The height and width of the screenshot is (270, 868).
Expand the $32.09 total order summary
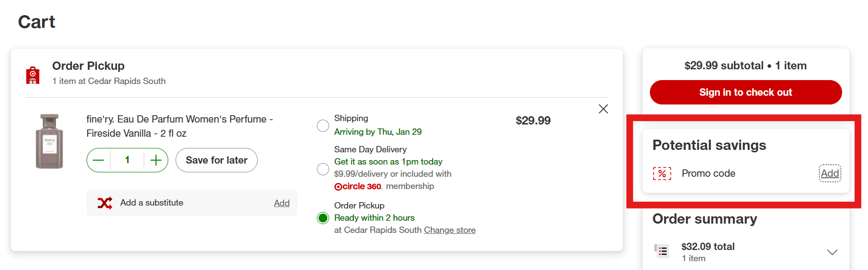(832, 252)
